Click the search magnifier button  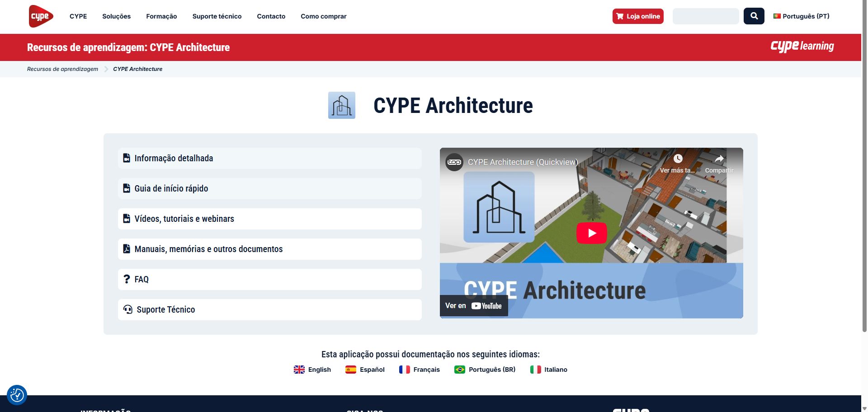(x=754, y=16)
